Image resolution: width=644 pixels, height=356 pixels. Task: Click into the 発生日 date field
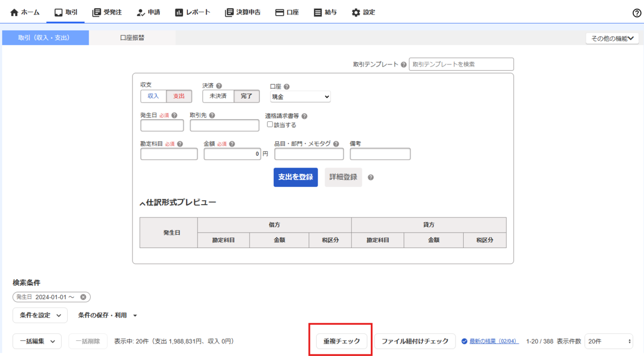[x=162, y=126]
